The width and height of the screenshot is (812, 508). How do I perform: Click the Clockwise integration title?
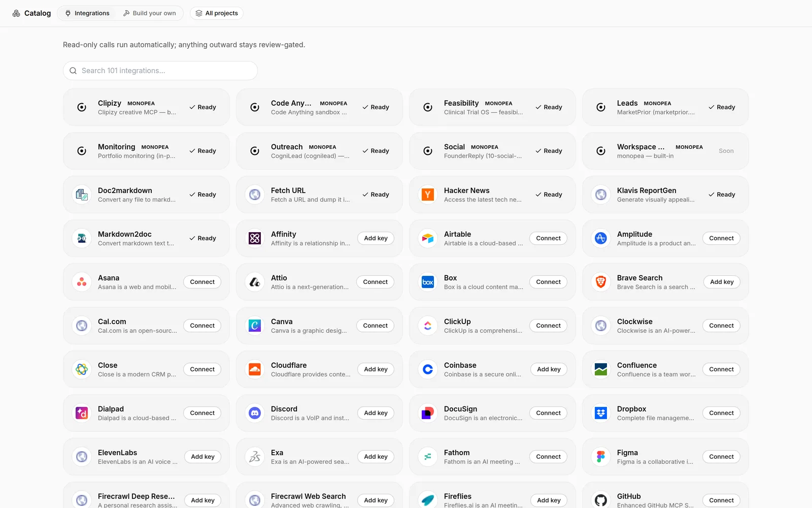point(635,322)
